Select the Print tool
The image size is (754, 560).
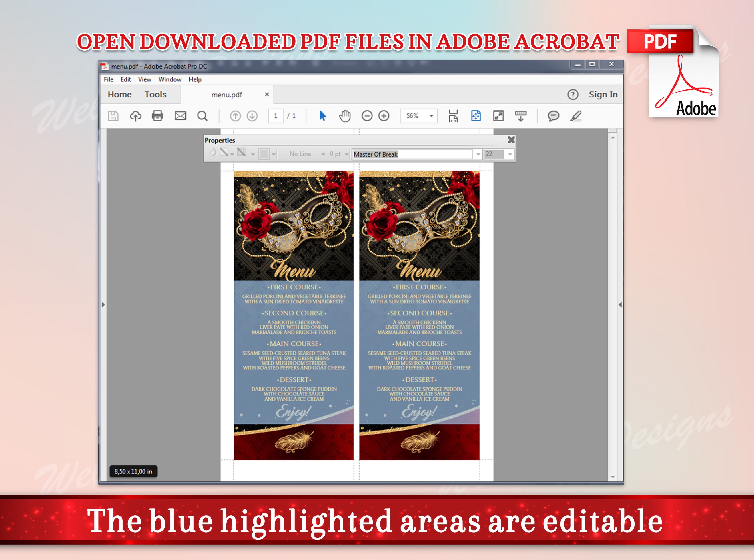(x=157, y=116)
